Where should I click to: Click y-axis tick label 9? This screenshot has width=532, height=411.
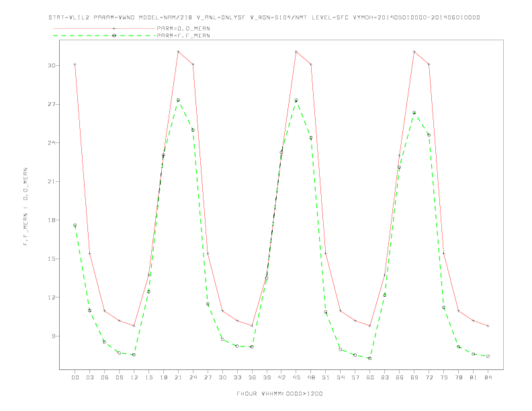point(54,336)
